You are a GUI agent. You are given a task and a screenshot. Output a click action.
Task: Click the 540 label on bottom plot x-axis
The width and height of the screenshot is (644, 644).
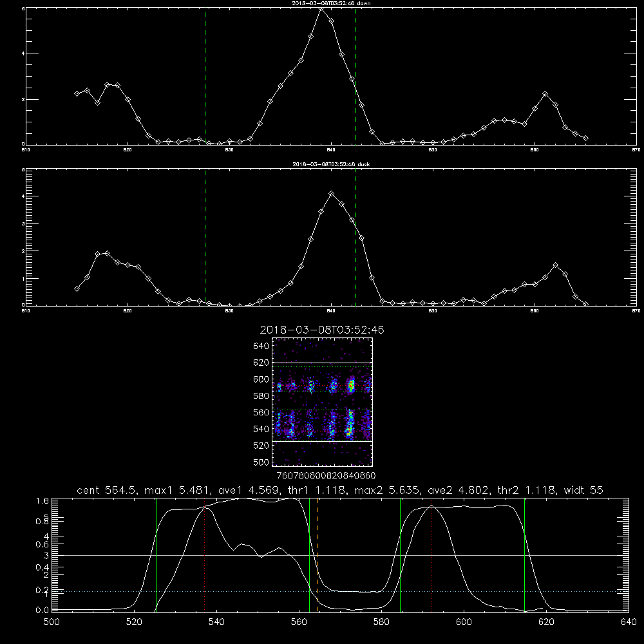(216, 622)
